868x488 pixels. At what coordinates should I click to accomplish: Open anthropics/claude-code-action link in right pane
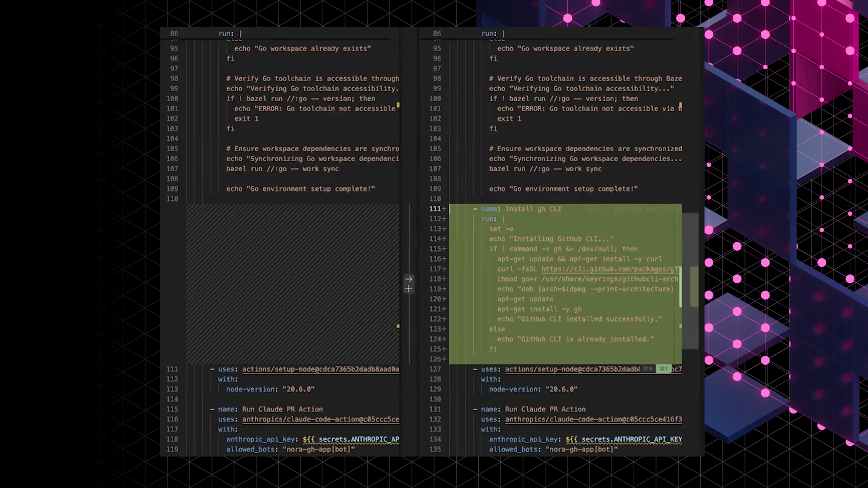(593, 419)
